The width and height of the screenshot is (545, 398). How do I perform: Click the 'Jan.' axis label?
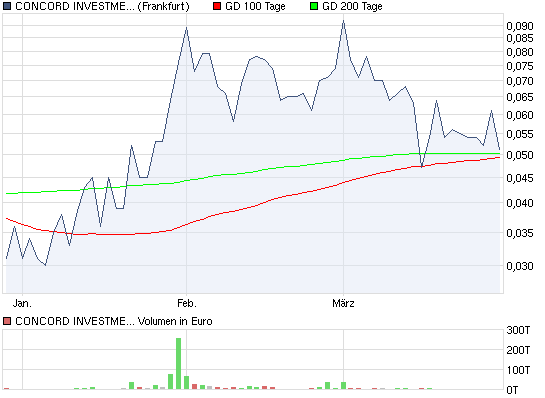22,303
